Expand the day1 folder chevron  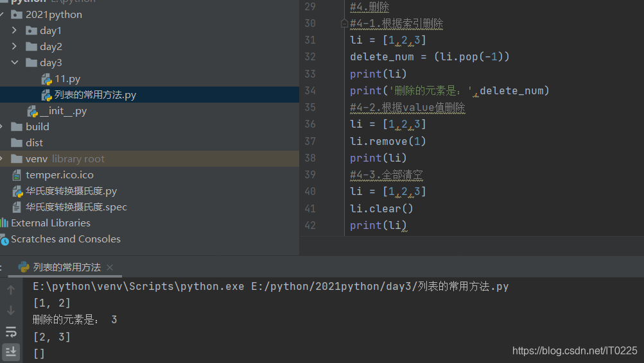pyautogui.click(x=14, y=30)
